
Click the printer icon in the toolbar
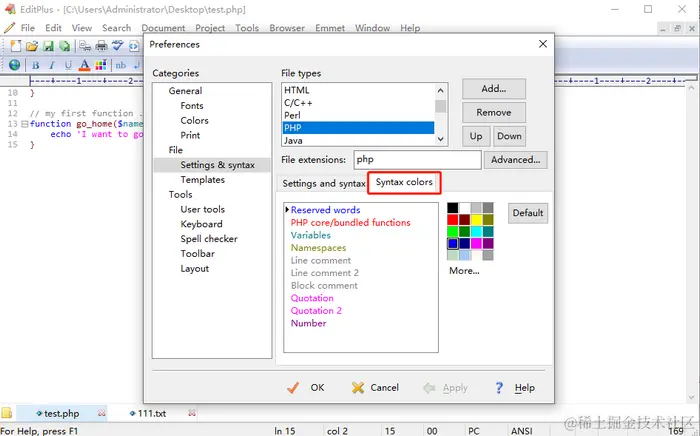pyautogui.click(x=102, y=46)
